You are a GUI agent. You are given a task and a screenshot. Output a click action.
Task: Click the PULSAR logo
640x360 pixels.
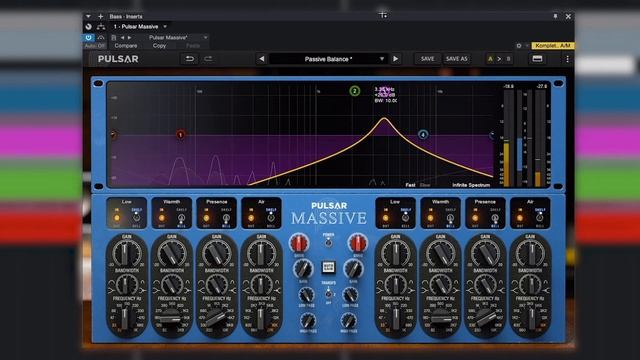tap(118, 59)
